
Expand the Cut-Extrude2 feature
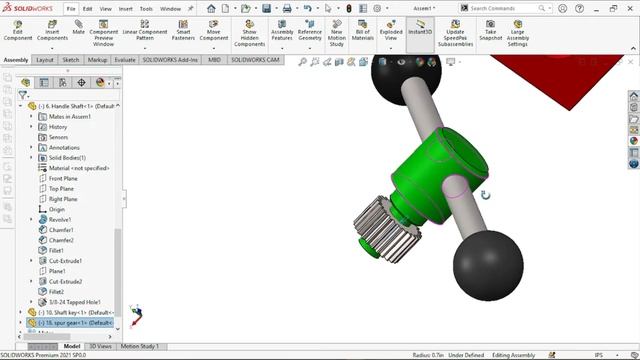(31, 281)
